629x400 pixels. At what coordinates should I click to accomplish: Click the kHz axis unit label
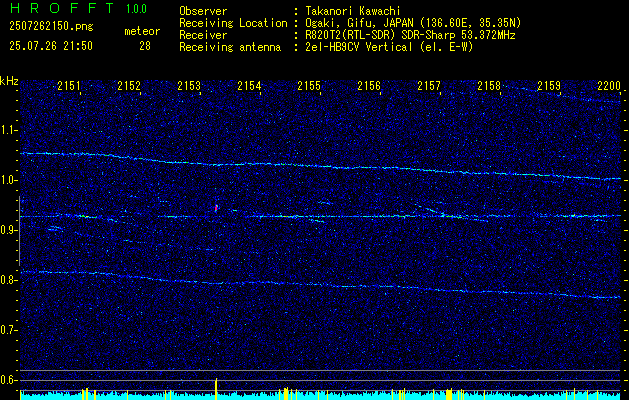9,81
